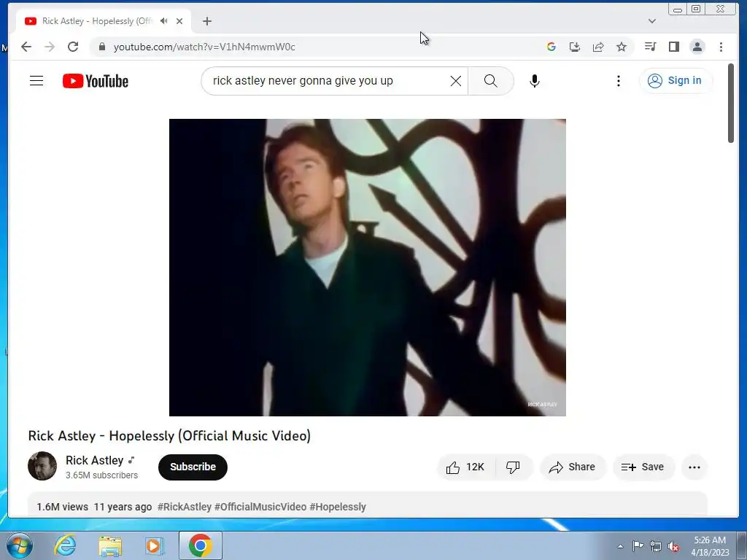Click the Chrome taskbar button
Viewport: 747px width, 560px height.
(200, 545)
